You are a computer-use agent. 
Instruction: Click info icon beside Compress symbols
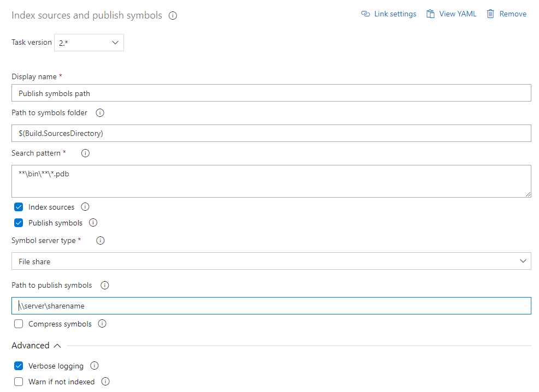(x=102, y=324)
